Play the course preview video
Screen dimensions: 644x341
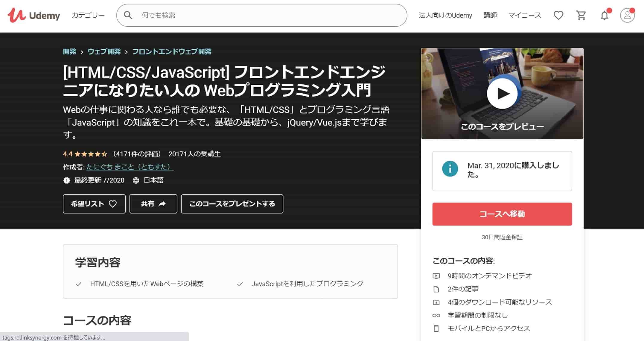(x=502, y=94)
